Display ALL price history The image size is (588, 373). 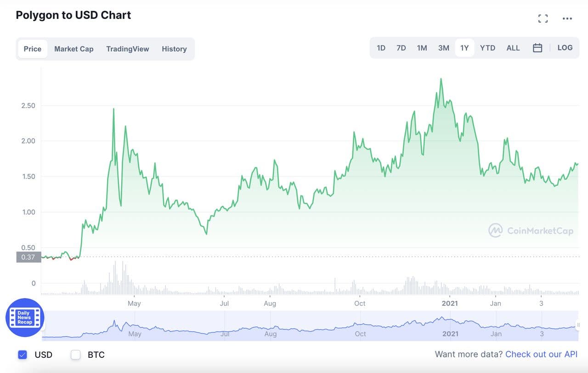pyautogui.click(x=513, y=48)
